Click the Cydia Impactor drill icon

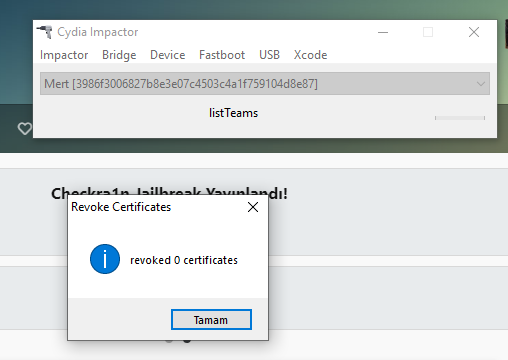(x=45, y=32)
